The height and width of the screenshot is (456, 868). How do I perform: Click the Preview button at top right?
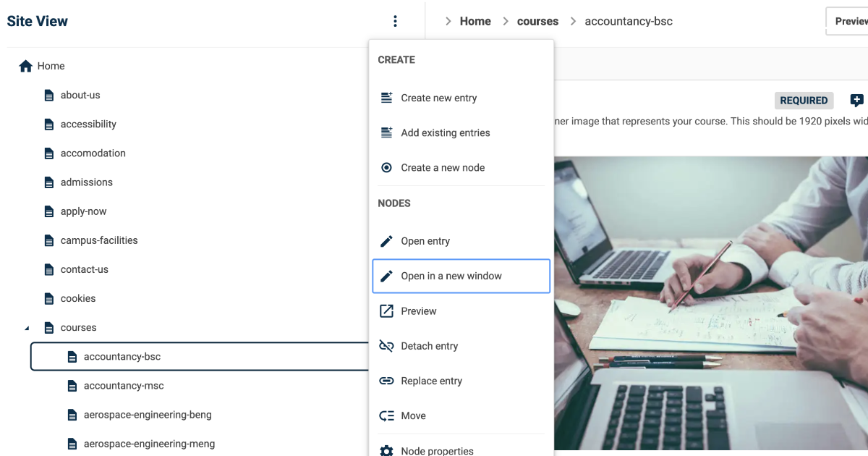(x=854, y=21)
